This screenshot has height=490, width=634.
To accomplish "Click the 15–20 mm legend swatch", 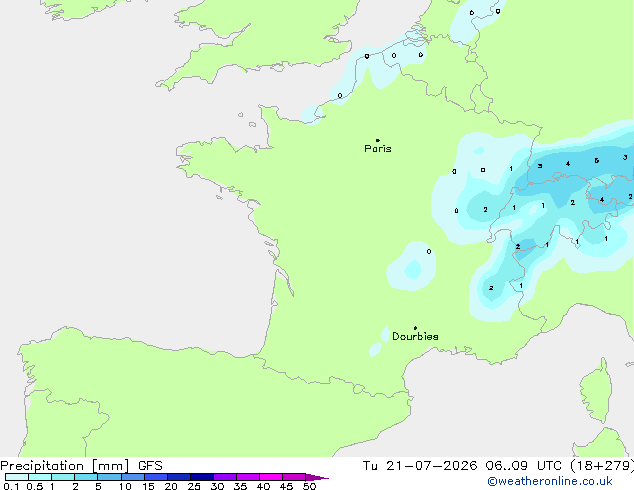I will pos(156,477).
